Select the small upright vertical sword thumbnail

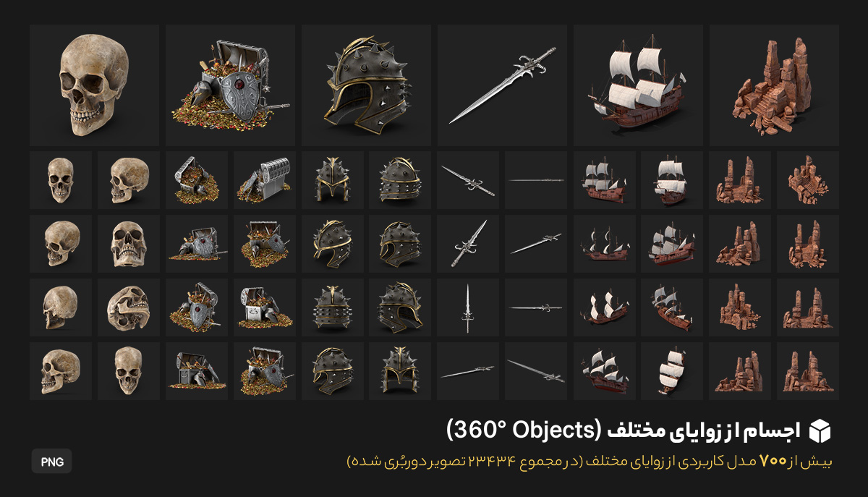[468, 307]
